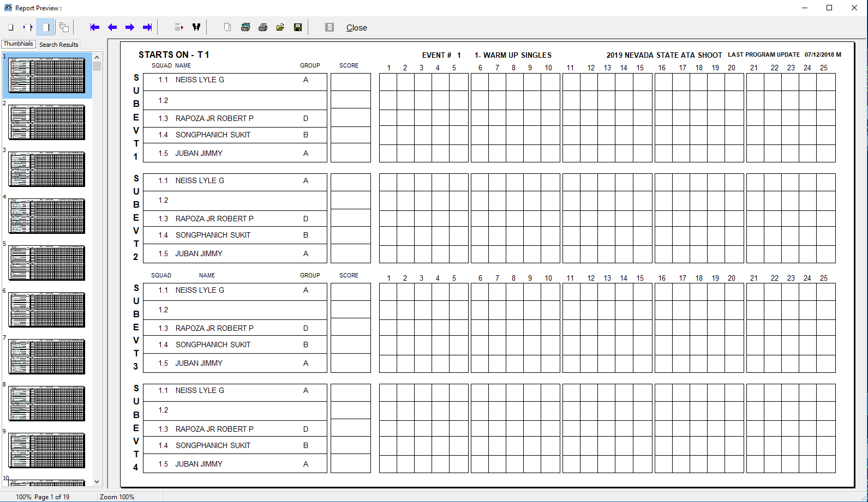The image size is (868, 502).
Task: Switch to the Search Results tab
Action: [x=59, y=45]
